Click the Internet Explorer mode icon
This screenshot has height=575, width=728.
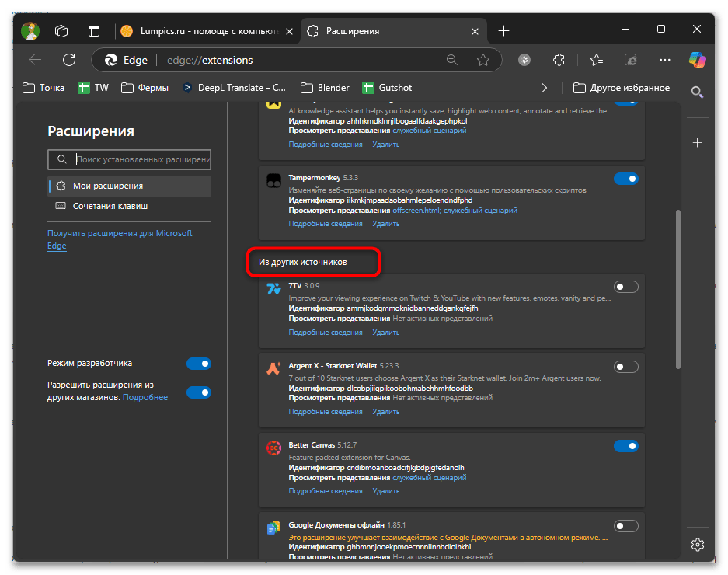[631, 60]
